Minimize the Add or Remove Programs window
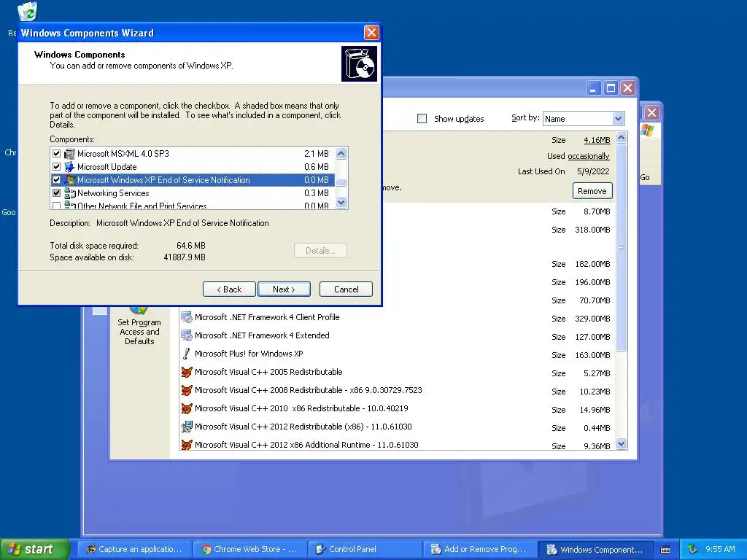This screenshot has height=560, width=747. coord(594,88)
